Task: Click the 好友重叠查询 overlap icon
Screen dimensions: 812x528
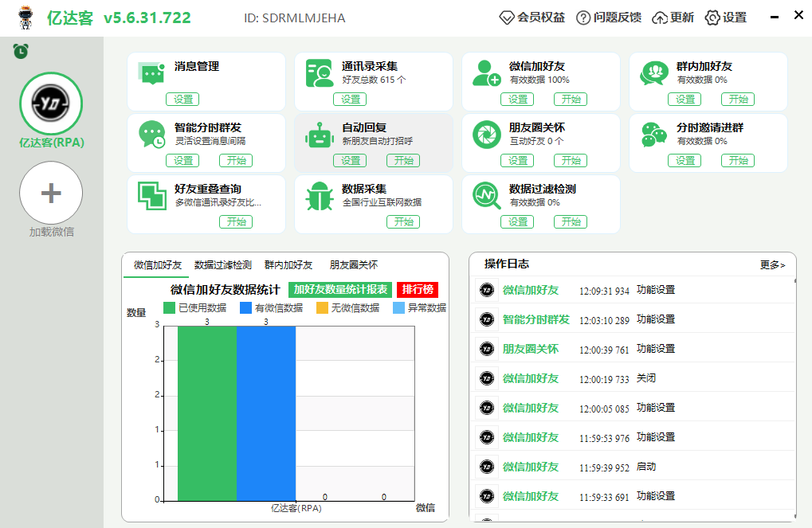Action: 151,196
